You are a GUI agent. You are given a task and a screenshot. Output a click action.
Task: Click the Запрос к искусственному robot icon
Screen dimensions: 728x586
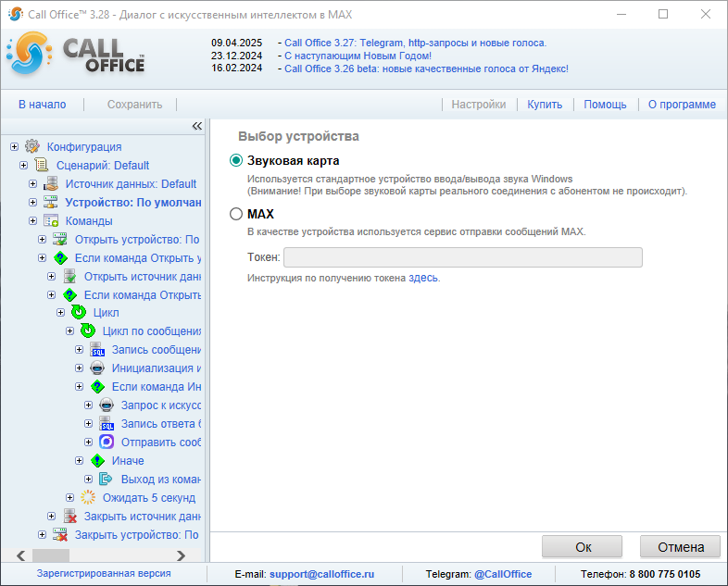point(107,405)
